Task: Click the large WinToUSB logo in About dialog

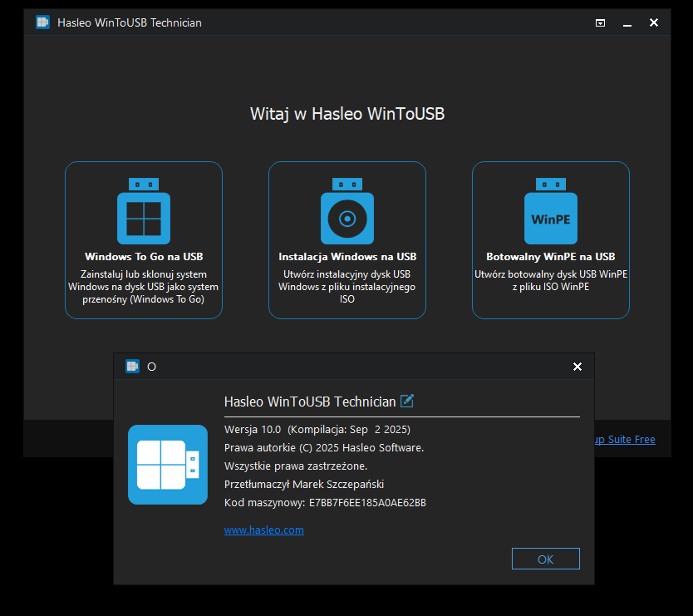Action: coord(168,465)
